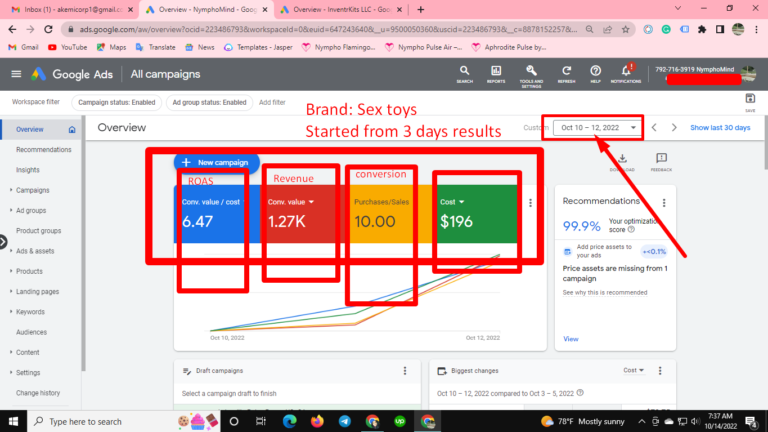
Task: Click the Save icon in workspace bar
Action: pos(750,99)
